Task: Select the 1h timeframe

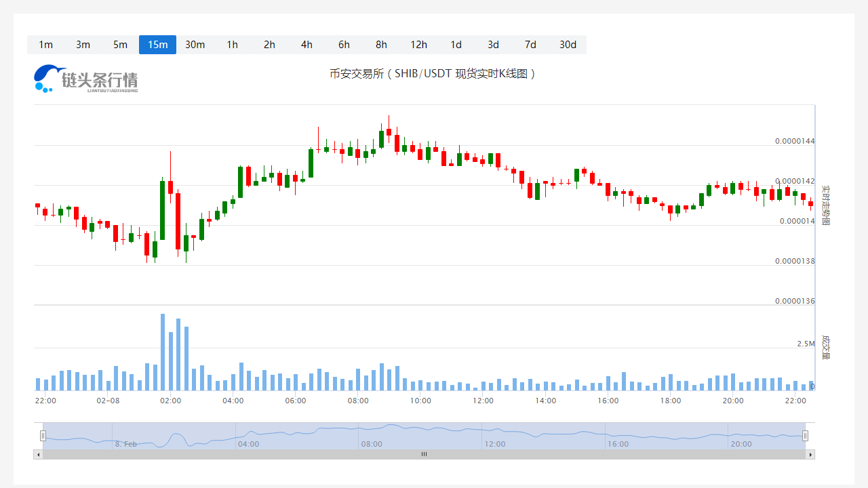Action: pos(232,45)
